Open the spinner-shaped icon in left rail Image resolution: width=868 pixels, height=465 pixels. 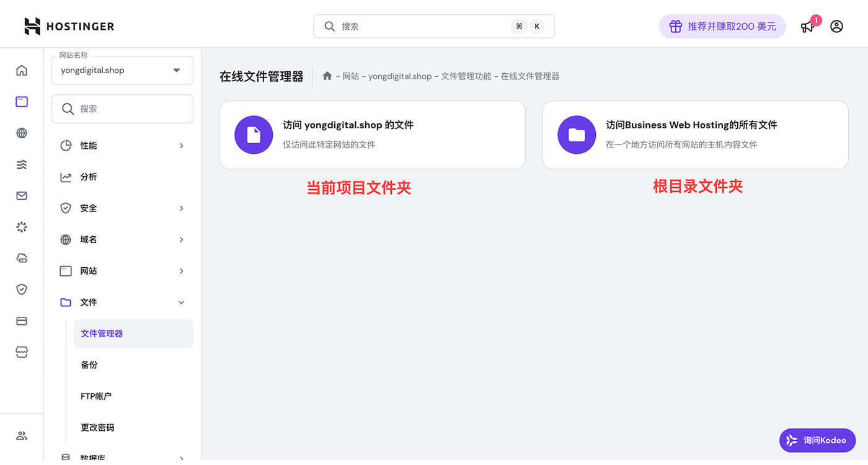point(22,227)
